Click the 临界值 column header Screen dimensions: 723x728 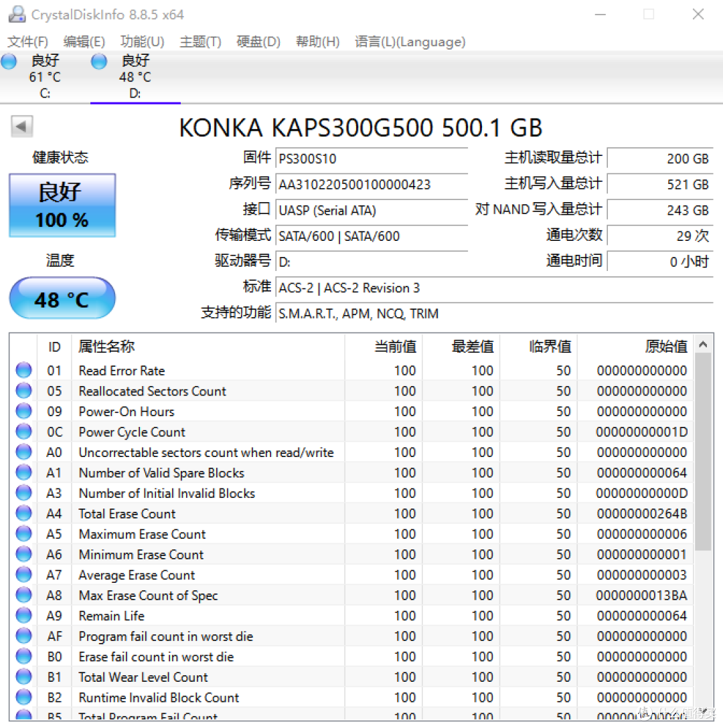pyautogui.click(x=538, y=347)
